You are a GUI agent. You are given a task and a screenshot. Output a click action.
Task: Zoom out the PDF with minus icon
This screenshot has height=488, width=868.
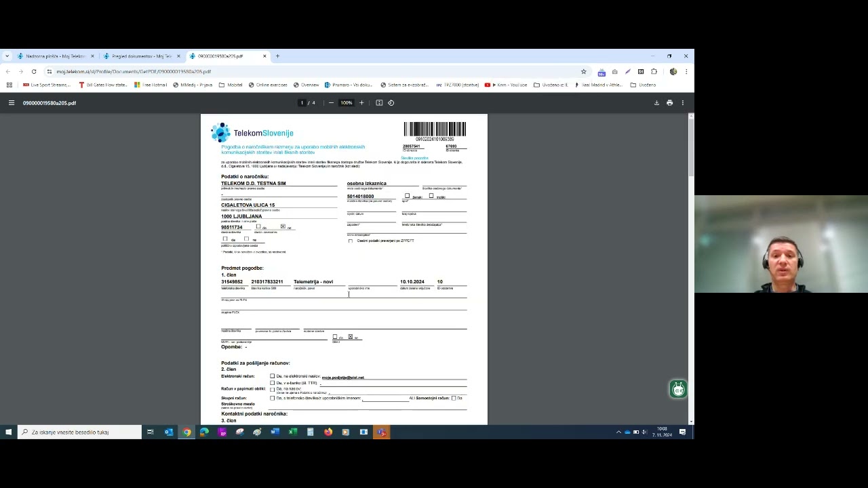[x=331, y=103]
